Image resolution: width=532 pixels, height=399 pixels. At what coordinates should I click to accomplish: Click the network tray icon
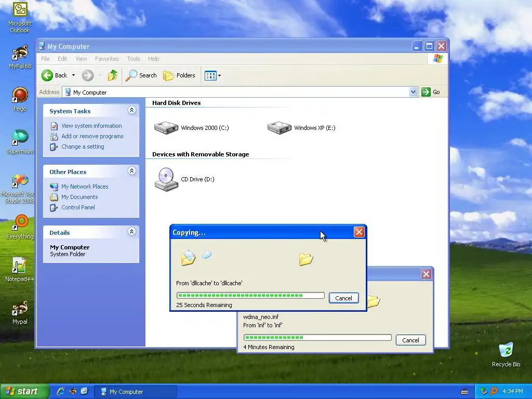484,391
